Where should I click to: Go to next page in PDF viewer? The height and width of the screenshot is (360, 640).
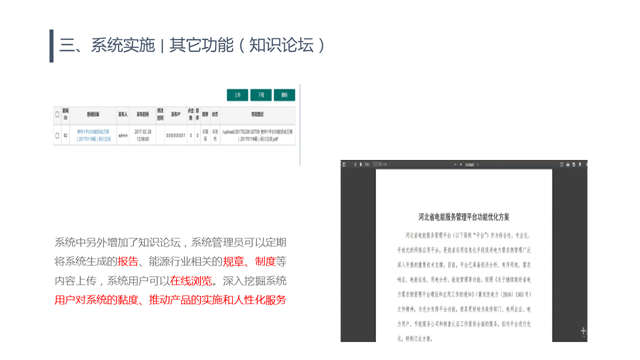tap(361, 164)
